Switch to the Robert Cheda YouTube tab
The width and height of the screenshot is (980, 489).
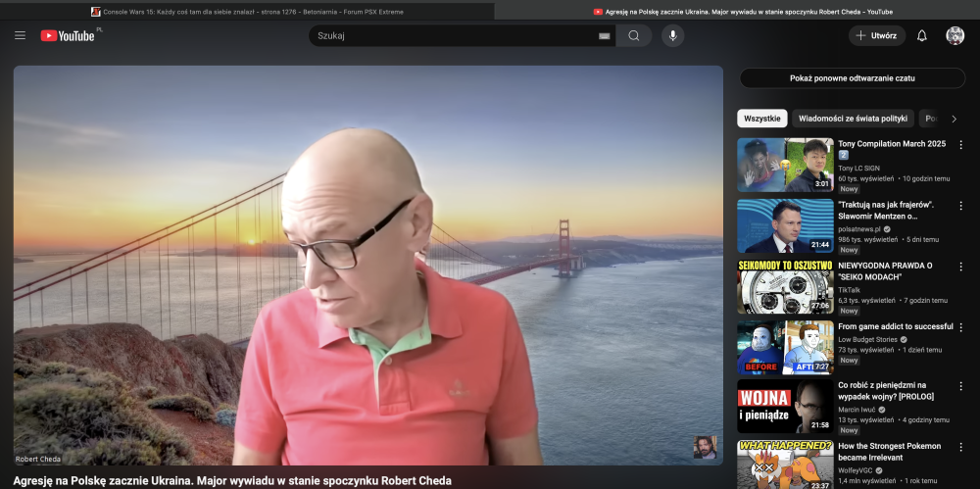point(742,12)
